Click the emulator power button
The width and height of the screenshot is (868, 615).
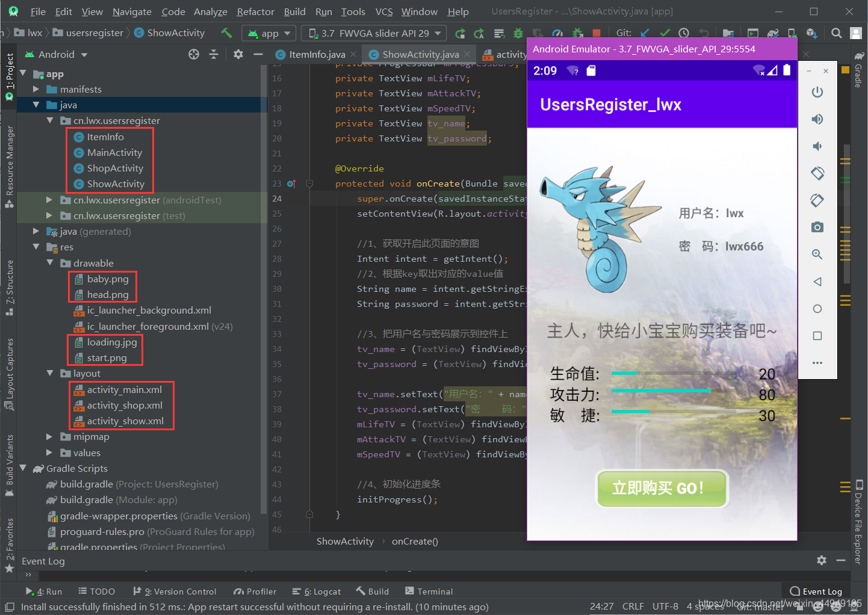pos(817,92)
